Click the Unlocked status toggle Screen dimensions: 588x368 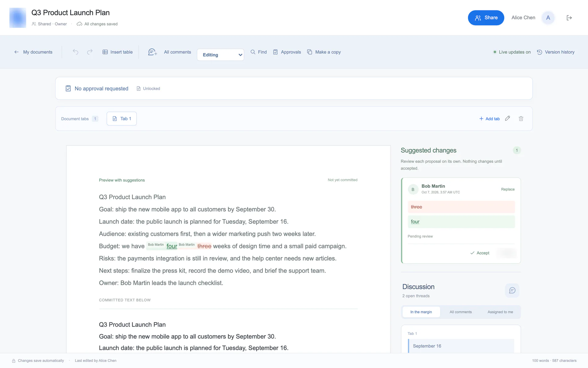point(148,88)
